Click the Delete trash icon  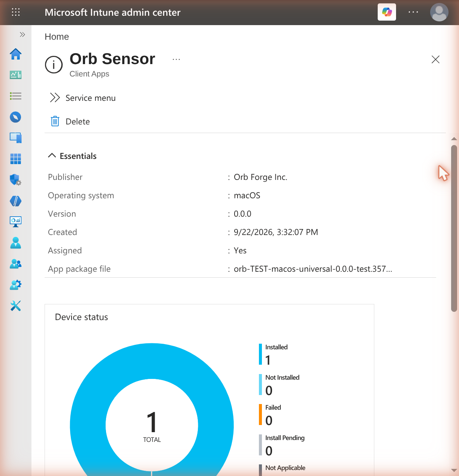click(x=55, y=121)
